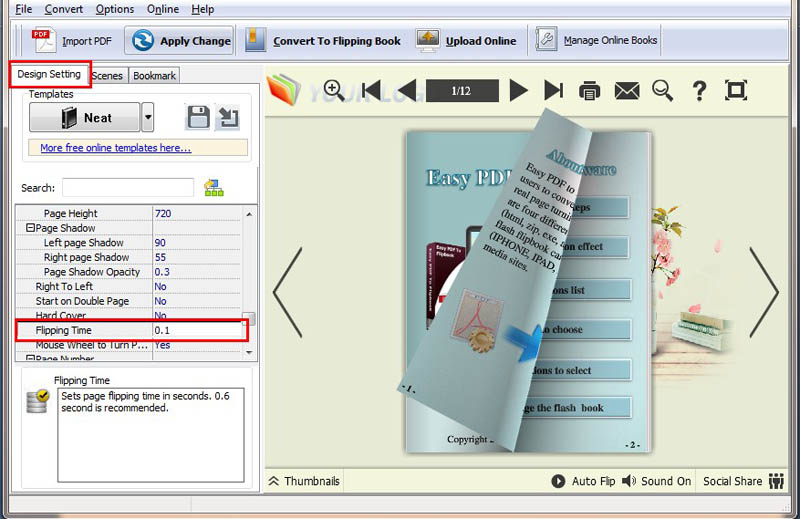Select the Start on Double Page label

(82, 301)
